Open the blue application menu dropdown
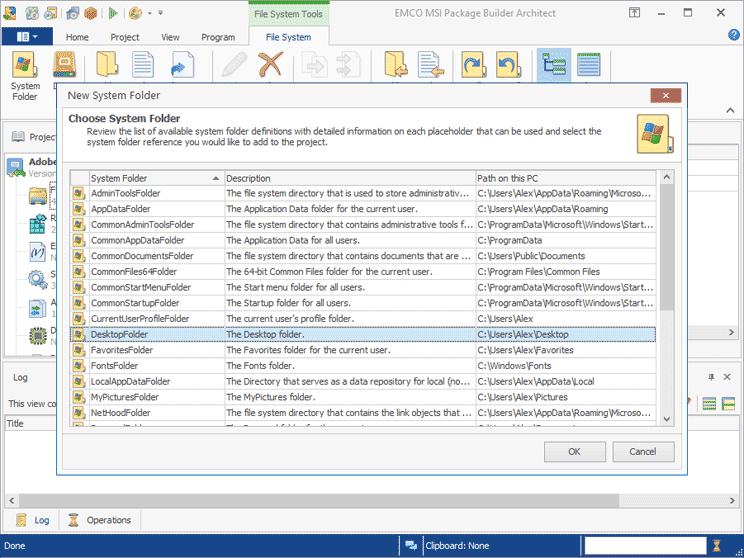 [27, 36]
